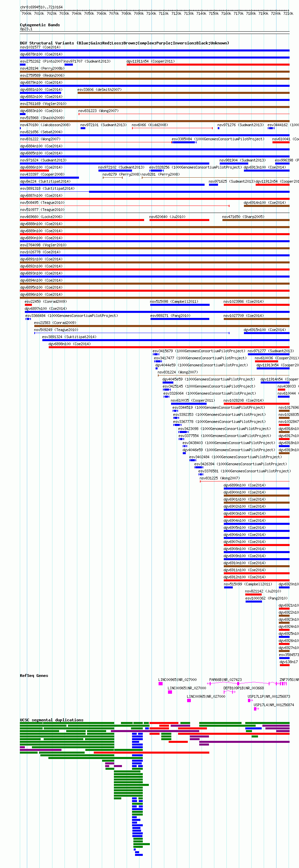Open variant esv3891318 (Suktitipat2014)
299x868 pixels.
47,189
